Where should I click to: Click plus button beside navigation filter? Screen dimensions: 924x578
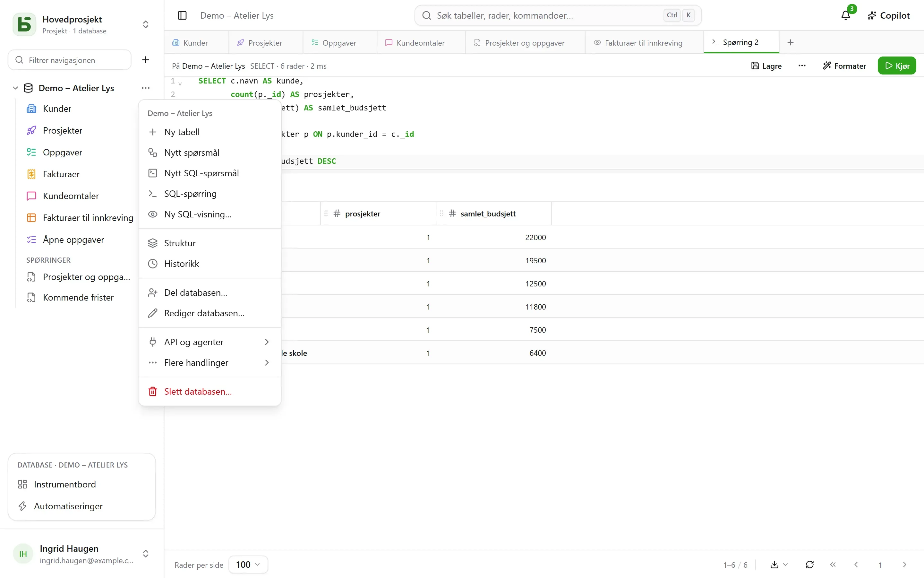point(145,60)
